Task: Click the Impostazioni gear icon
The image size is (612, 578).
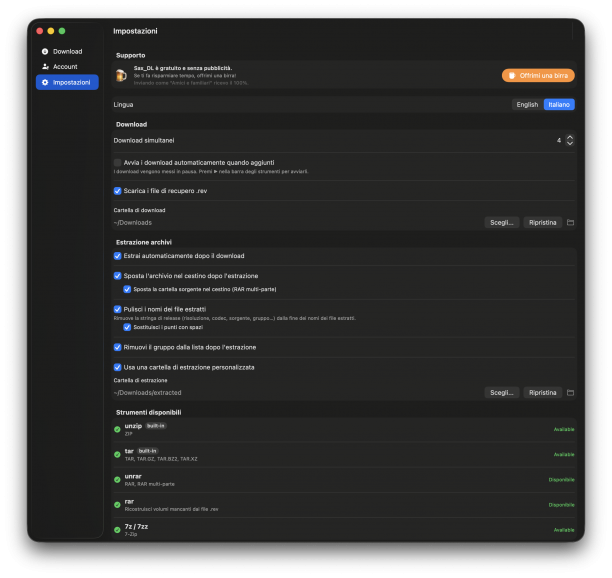Action: coord(45,82)
